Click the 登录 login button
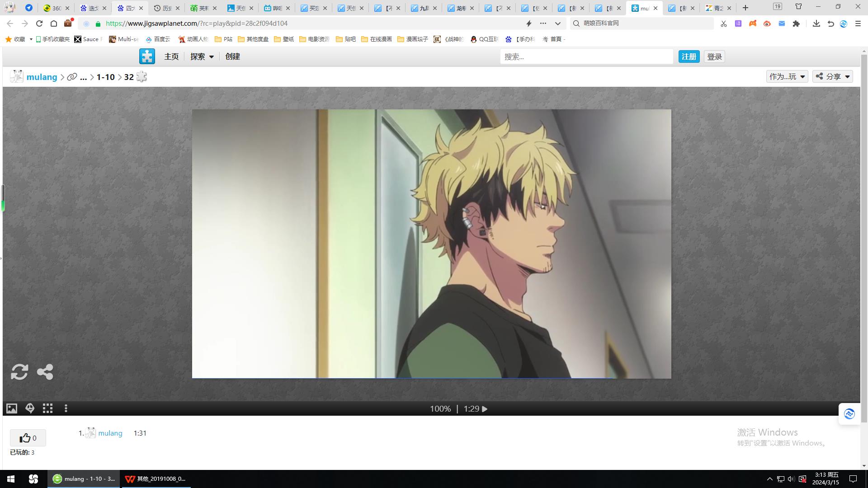The height and width of the screenshot is (488, 868). coord(714,56)
